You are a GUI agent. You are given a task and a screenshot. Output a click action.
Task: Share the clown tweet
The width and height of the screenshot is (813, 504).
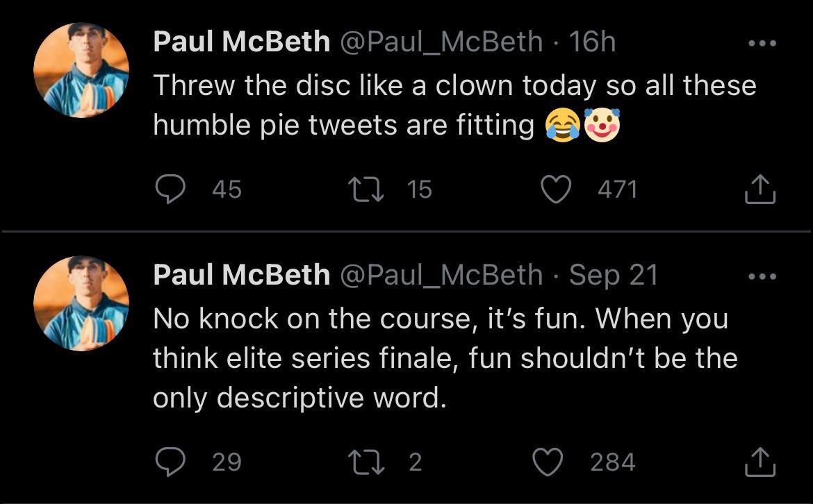click(x=759, y=190)
